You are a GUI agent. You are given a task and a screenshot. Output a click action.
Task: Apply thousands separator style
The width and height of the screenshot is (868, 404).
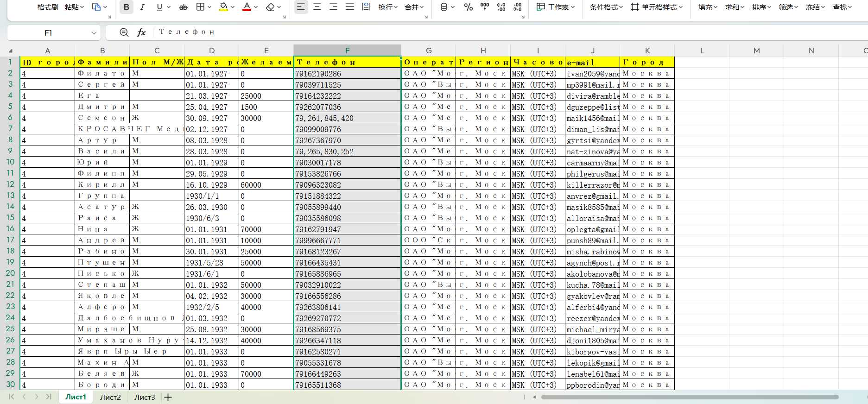point(485,7)
